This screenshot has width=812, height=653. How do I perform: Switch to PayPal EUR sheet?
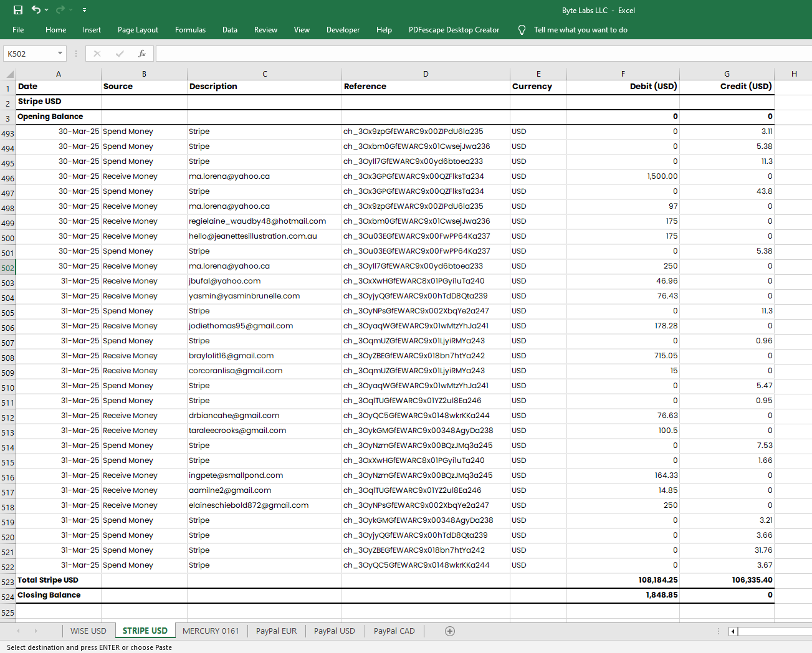pos(276,631)
